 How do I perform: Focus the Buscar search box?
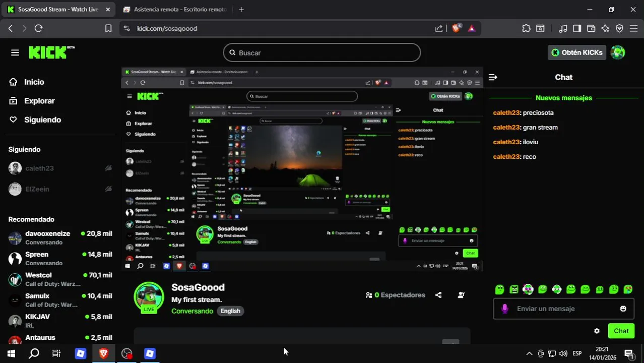321,52
